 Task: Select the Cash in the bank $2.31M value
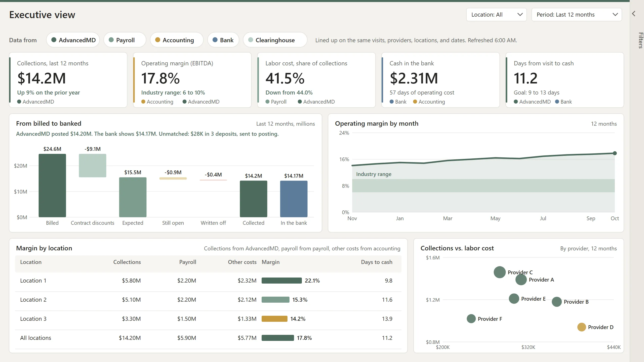(x=414, y=78)
